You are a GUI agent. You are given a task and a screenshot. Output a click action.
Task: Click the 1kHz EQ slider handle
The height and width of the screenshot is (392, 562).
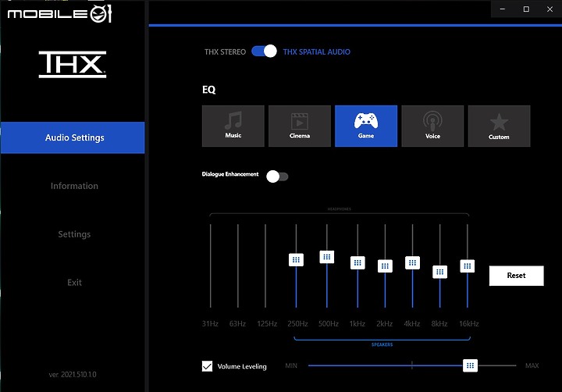pos(357,262)
